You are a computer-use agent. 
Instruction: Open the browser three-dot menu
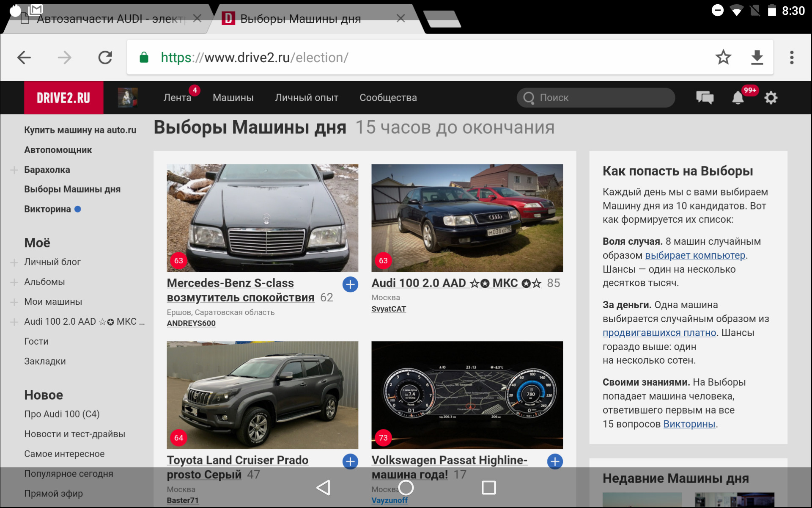792,57
